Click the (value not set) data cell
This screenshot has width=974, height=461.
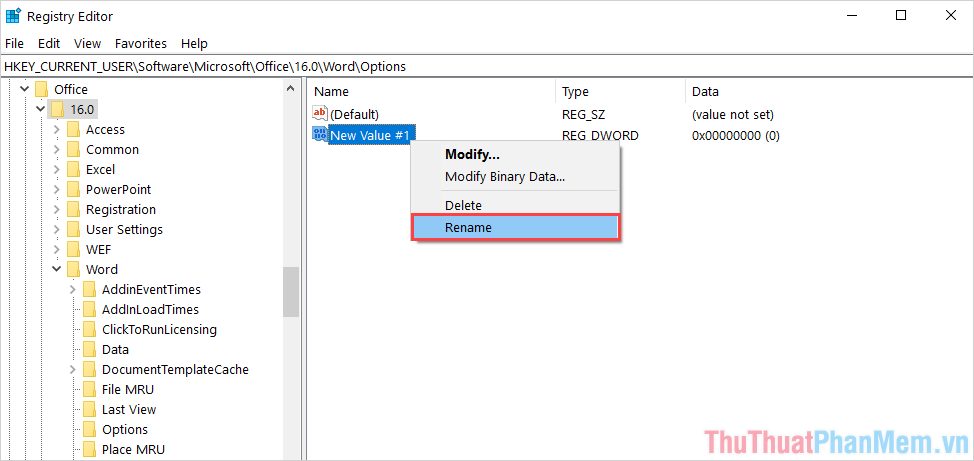point(732,114)
